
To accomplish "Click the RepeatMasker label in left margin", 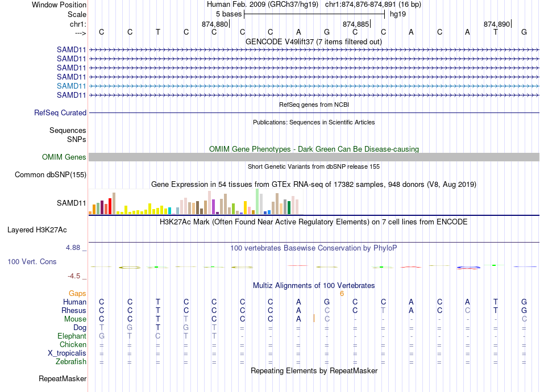I will [x=63, y=378].
